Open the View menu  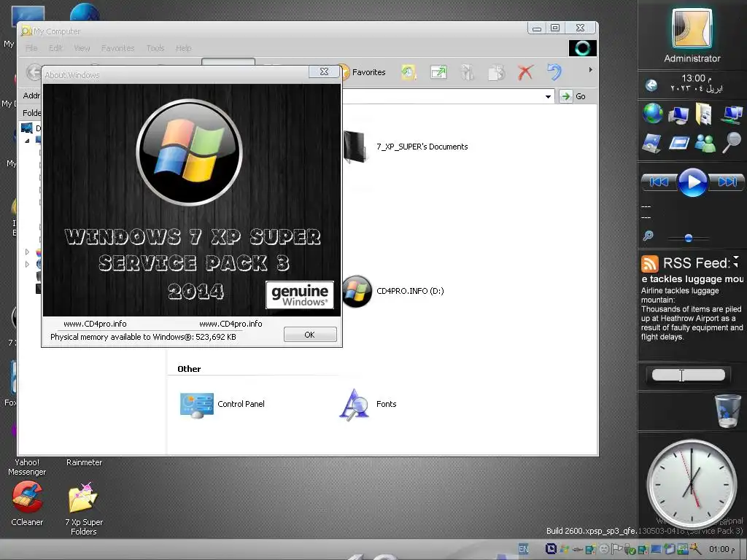[x=82, y=48]
